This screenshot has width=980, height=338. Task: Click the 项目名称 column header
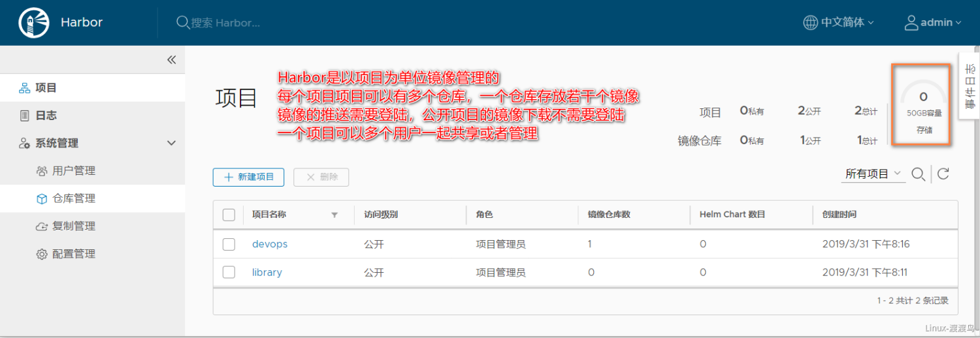click(x=269, y=214)
